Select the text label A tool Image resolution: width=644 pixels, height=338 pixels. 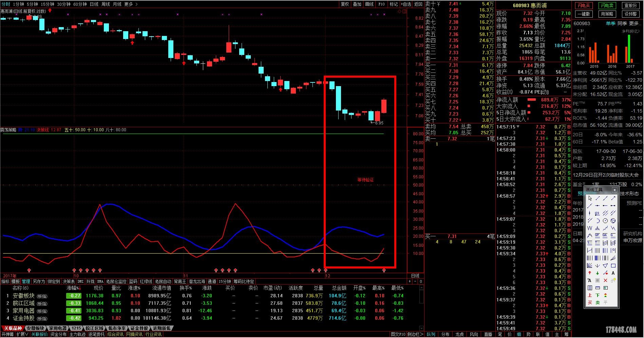coord(613,273)
